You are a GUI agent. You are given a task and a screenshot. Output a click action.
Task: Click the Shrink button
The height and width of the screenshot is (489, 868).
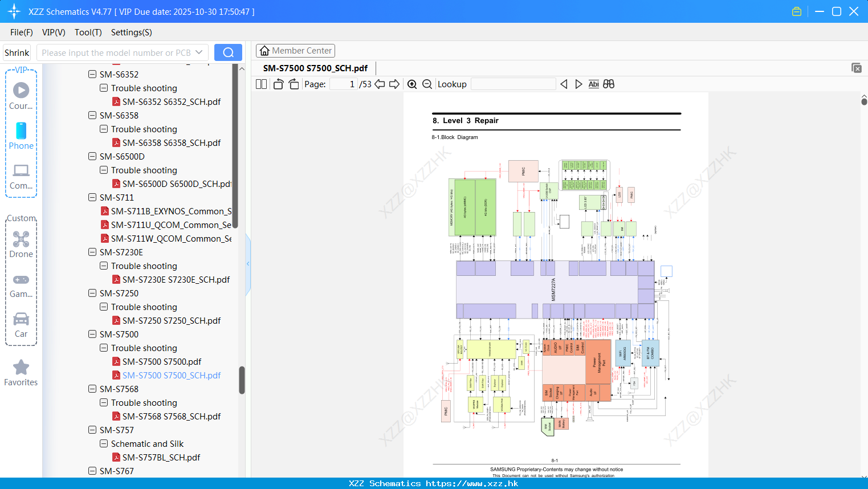tap(17, 52)
